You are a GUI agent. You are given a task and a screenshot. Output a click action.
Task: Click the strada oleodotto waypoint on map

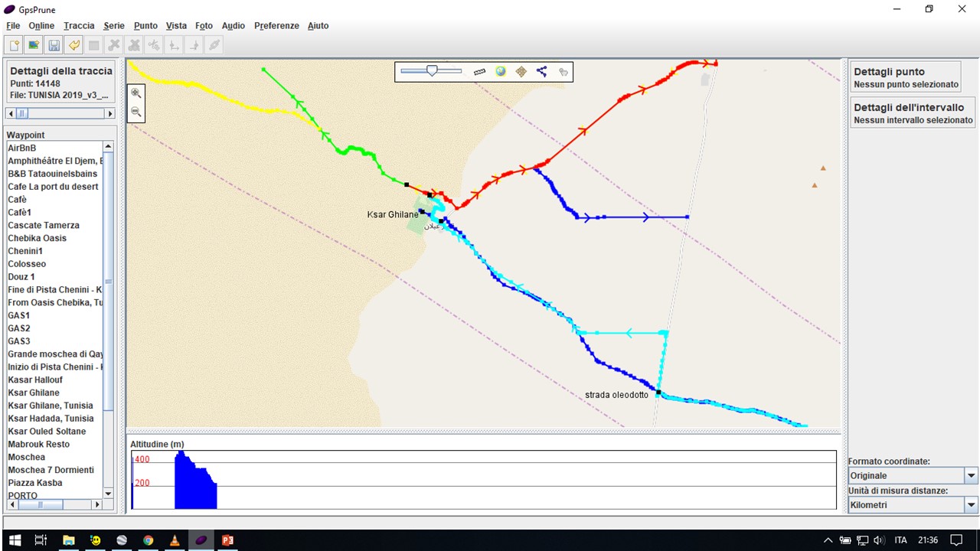tap(658, 393)
